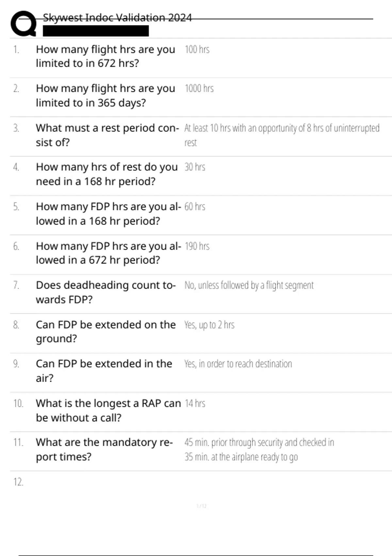Click the "190 hrs" answer
Screen dimensions: 392x556
197,246
